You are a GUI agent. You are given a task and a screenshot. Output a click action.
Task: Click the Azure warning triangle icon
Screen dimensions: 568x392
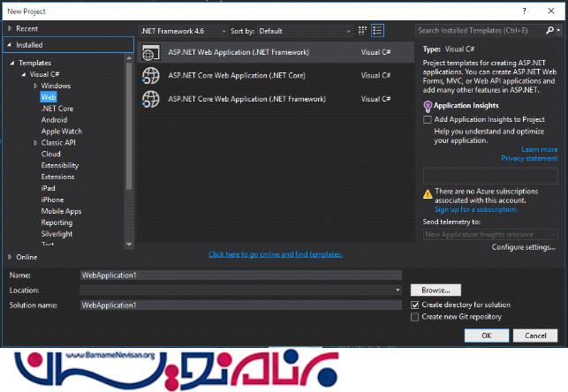[428, 194]
